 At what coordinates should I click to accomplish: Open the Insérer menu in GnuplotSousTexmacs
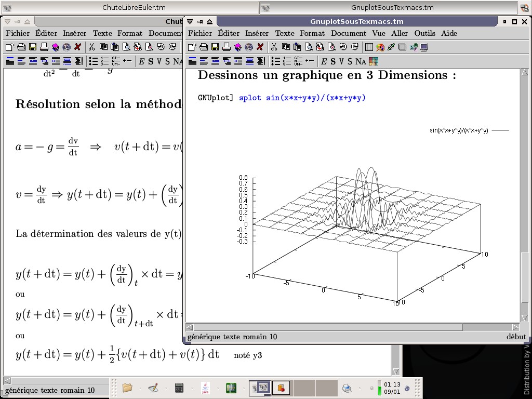point(257,33)
